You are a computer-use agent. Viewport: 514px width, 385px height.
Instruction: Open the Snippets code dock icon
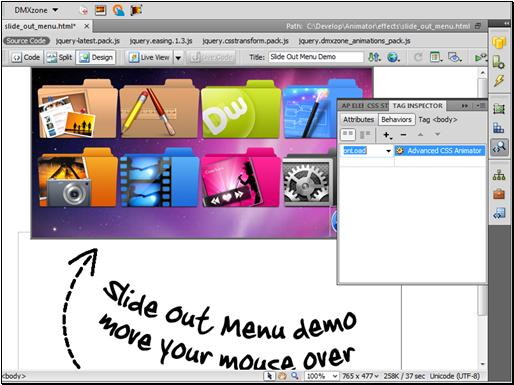(x=499, y=213)
